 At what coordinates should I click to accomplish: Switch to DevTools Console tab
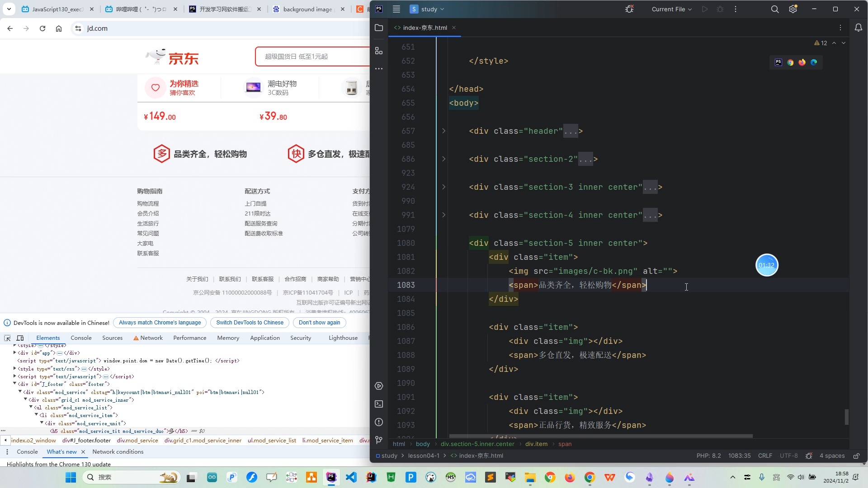coord(81,338)
